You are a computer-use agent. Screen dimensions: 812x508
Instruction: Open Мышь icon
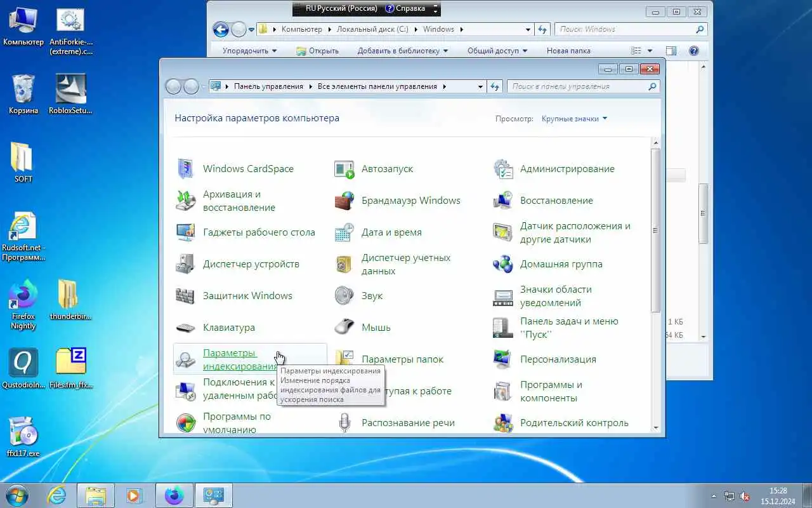tap(344, 328)
